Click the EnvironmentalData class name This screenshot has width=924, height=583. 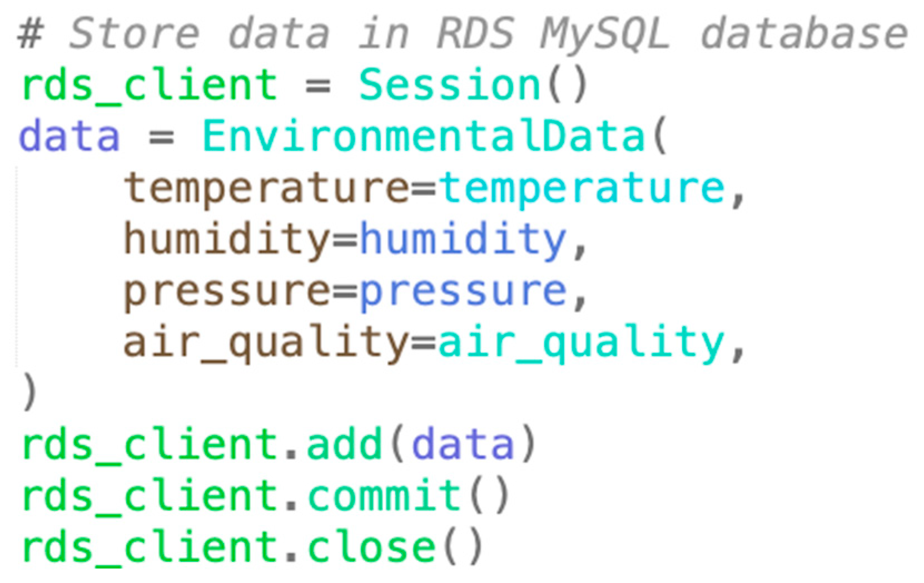pos(423,136)
